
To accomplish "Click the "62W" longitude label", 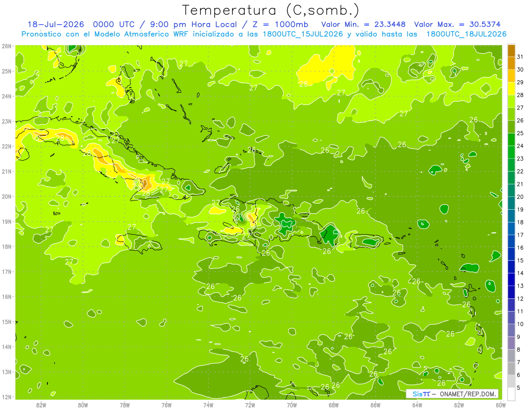I will tap(459, 405).
